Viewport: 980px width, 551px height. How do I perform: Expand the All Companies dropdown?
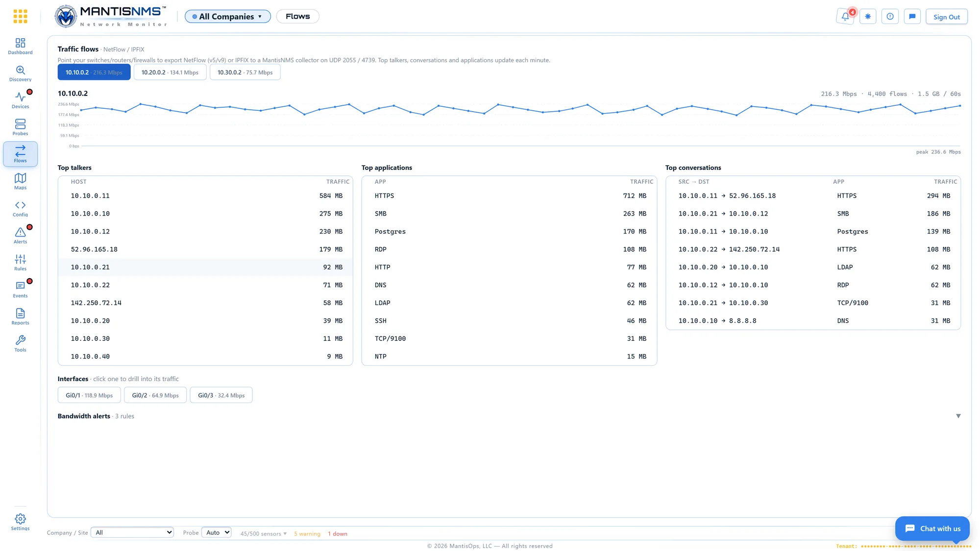227,16
